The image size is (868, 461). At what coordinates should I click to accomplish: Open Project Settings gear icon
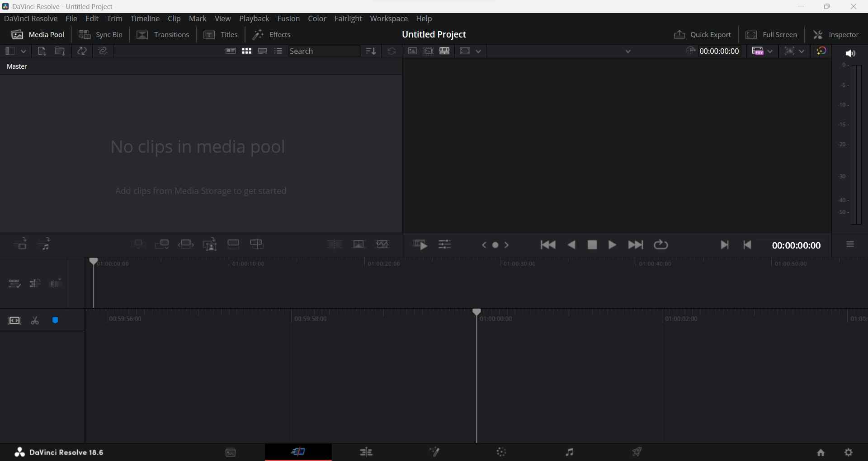pyautogui.click(x=849, y=452)
